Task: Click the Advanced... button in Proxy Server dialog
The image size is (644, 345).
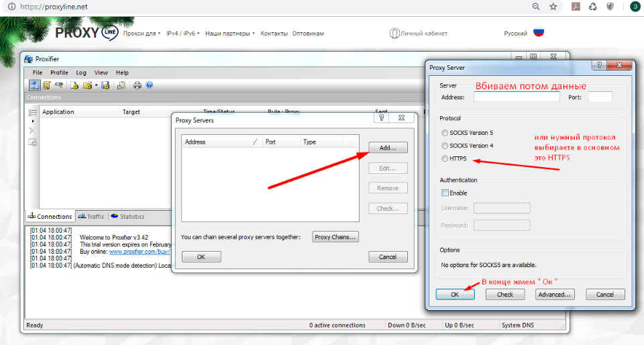Action: (555, 294)
